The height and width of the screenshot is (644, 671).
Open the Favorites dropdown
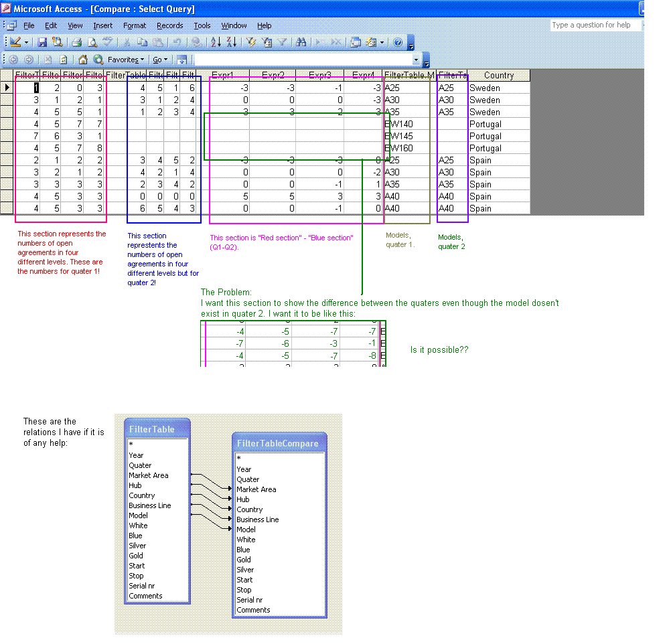click(x=126, y=60)
